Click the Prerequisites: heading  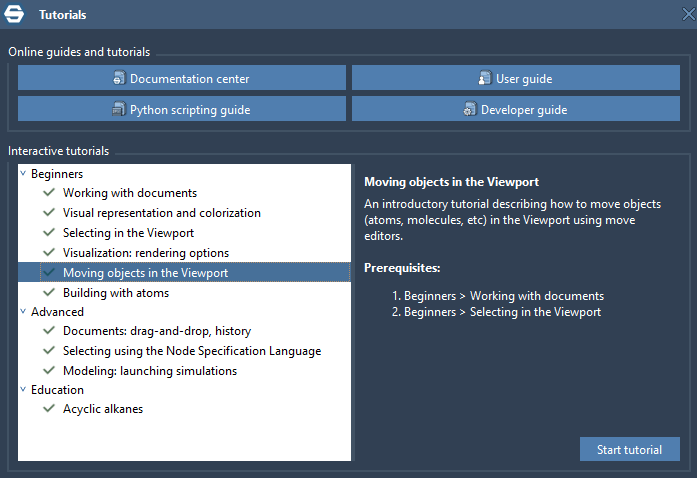pyautogui.click(x=402, y=268)
